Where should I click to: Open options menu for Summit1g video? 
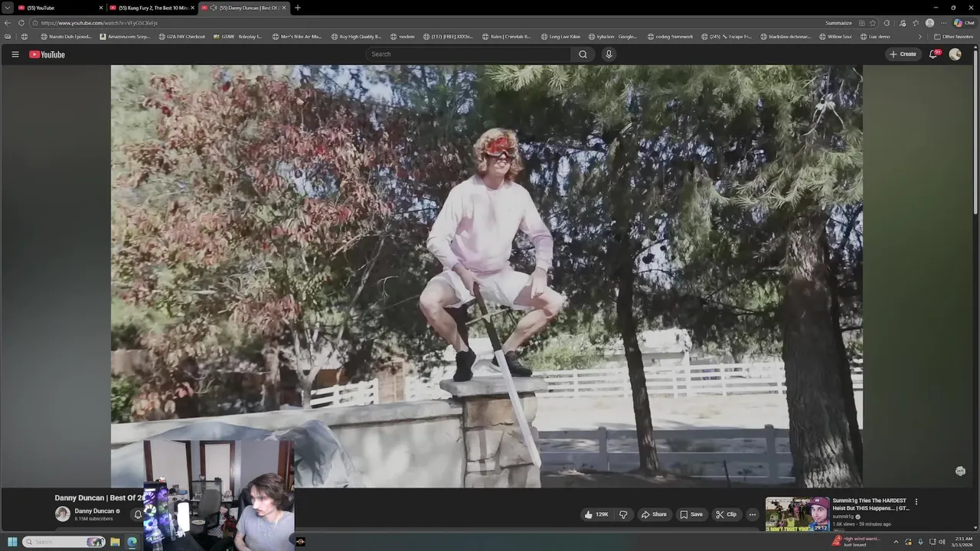pos(916,502)
